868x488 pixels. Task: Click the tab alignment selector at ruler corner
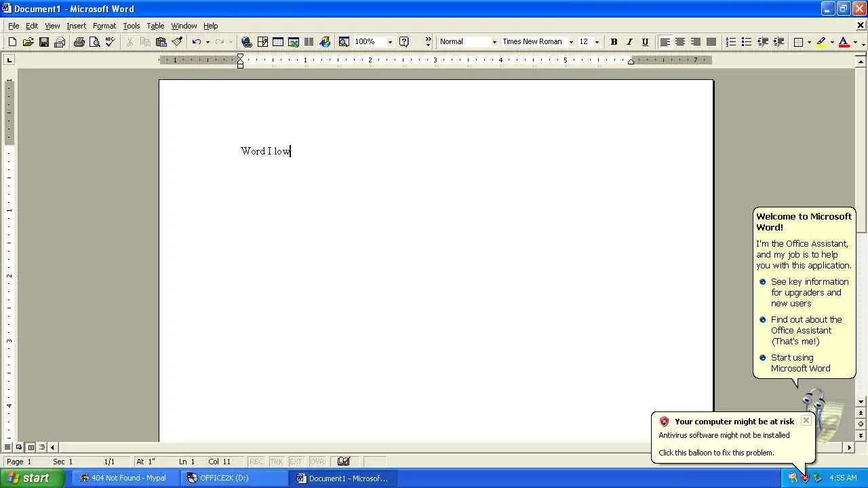pos(9,60)
